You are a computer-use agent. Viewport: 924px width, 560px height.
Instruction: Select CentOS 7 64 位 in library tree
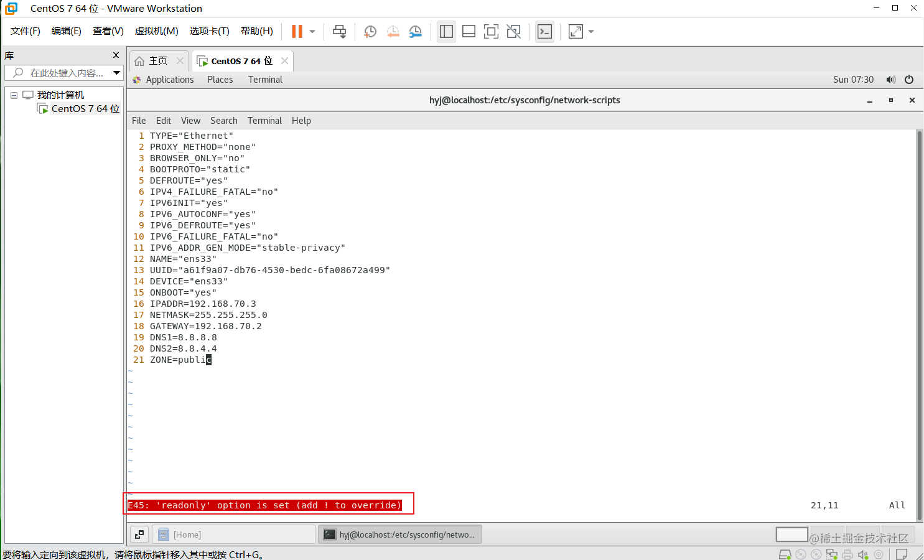pos(85,108)
